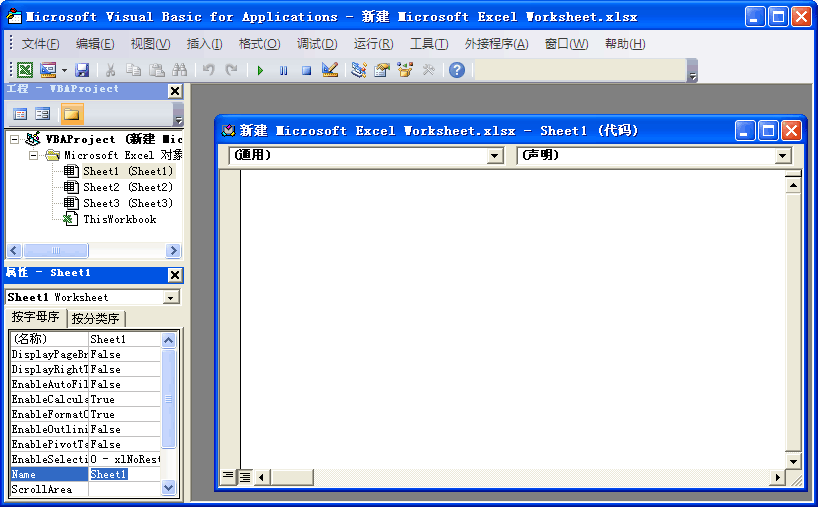
Task: Click the EnableSelection xlNoRestrictions value
Action: pos(124,459)
